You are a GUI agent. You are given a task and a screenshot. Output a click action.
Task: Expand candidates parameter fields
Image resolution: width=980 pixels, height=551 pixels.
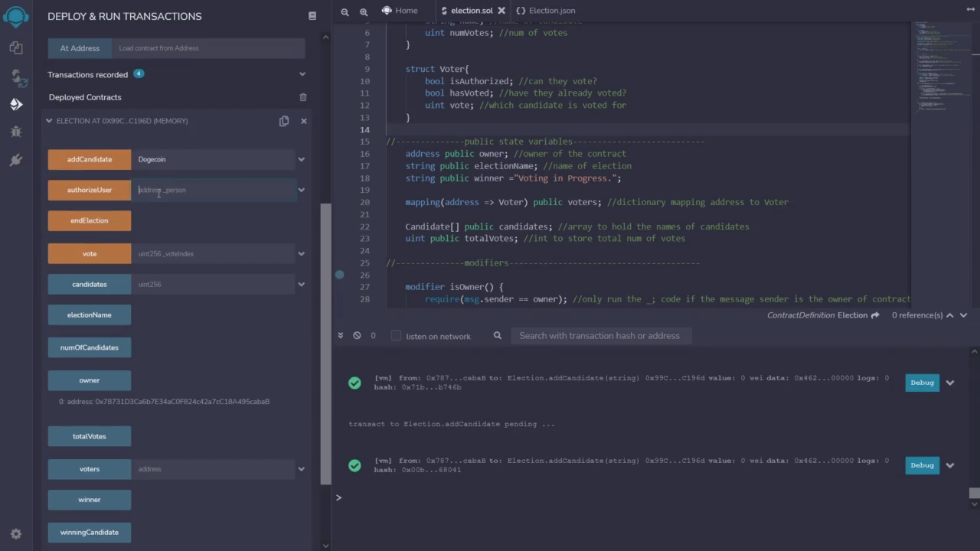(302, 284)
